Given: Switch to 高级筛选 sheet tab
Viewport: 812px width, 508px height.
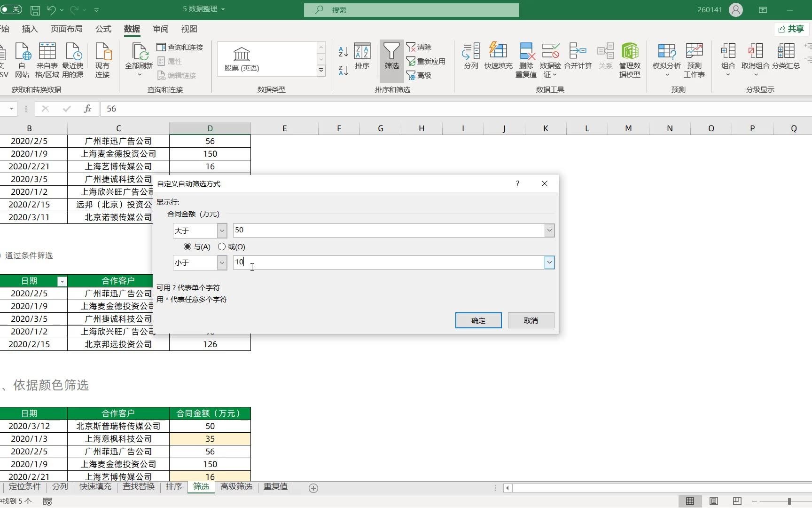Looking at the screenshot, I should point(236,487).
